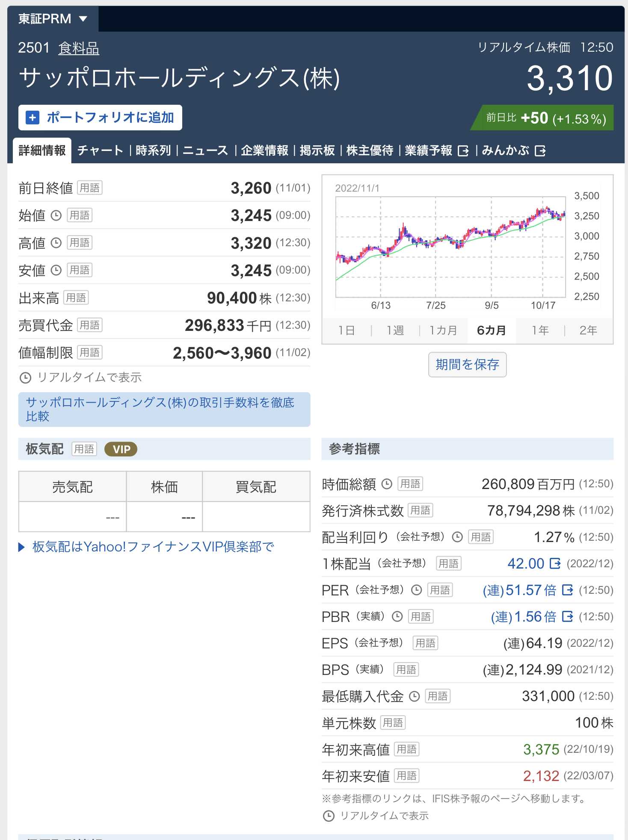This screenshot has height=840, width=628.
Task: Open the 株主優待 tab
Action: (370, 150)
